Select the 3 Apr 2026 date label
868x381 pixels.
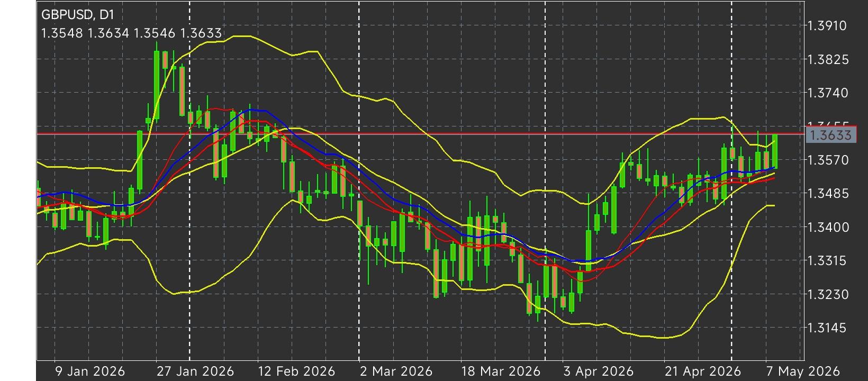tap(598, 371)
